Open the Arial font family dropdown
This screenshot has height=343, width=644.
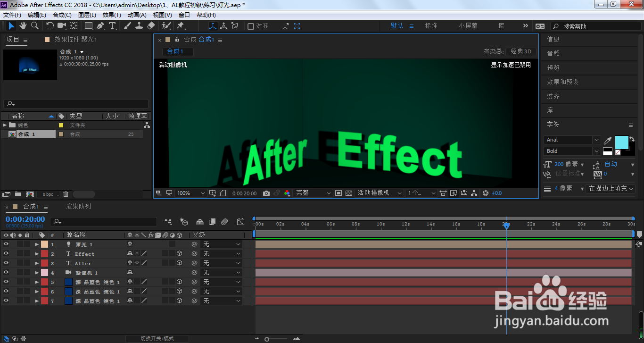[x=572, y=140]
